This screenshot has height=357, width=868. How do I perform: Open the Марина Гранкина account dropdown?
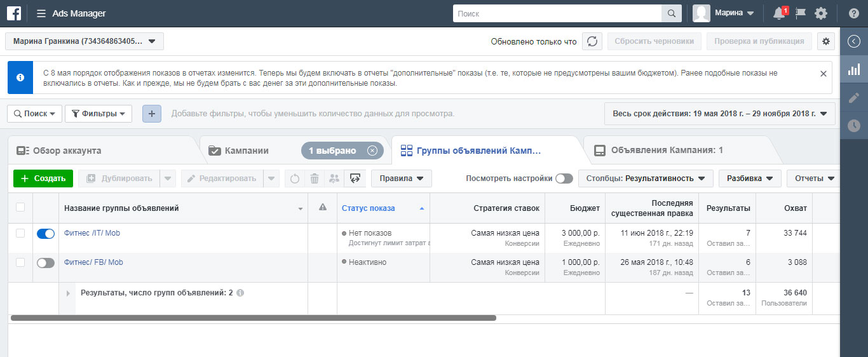pyautogui.click(x=85, y=41)
